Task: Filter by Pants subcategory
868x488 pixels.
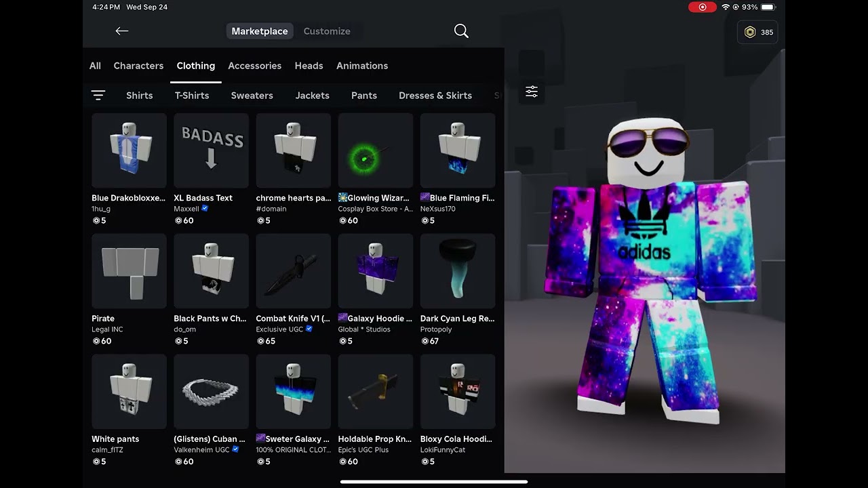Action: (x=364, y=96)
